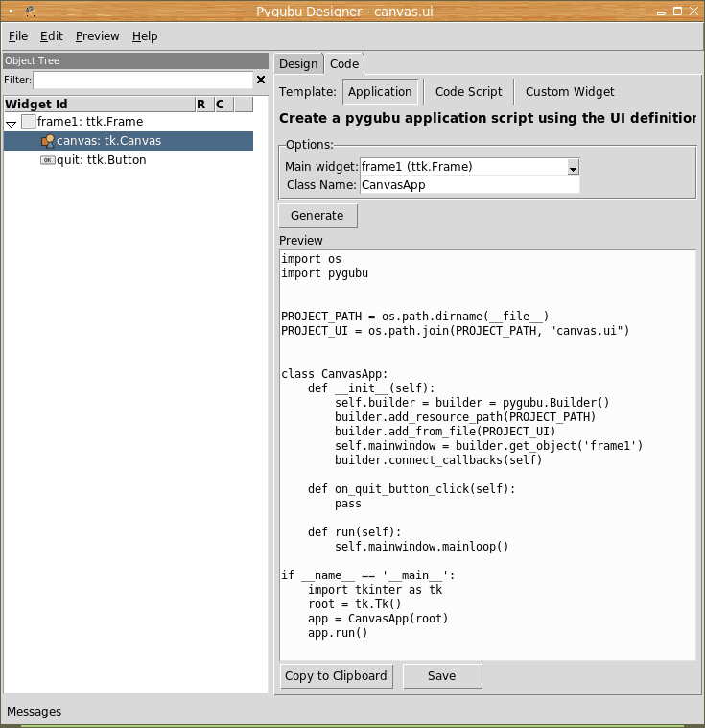Minimize the Pygubu Designer window
The width and height of the screenshot is (705, 728).
click(661, 12)
